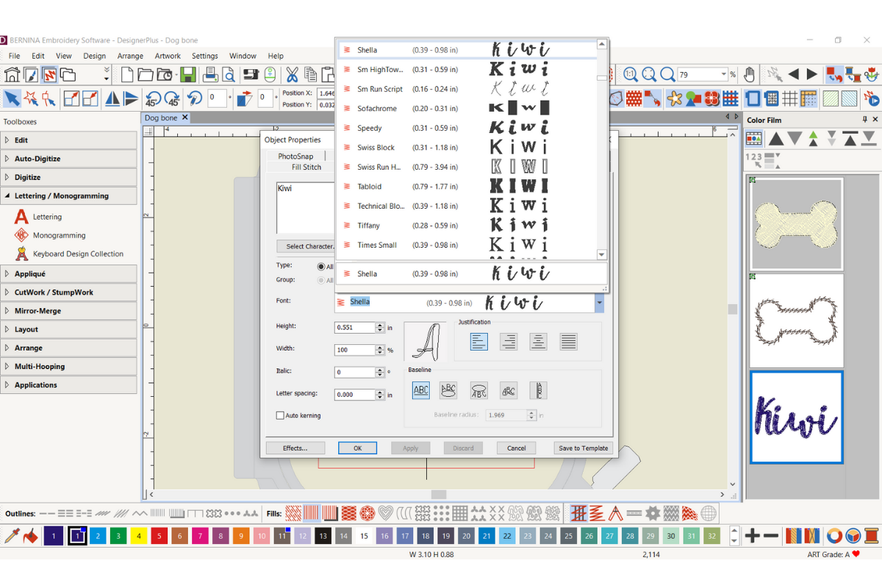Open the Font dropdown arrow

pyautogui.click(x=600, y=302)
